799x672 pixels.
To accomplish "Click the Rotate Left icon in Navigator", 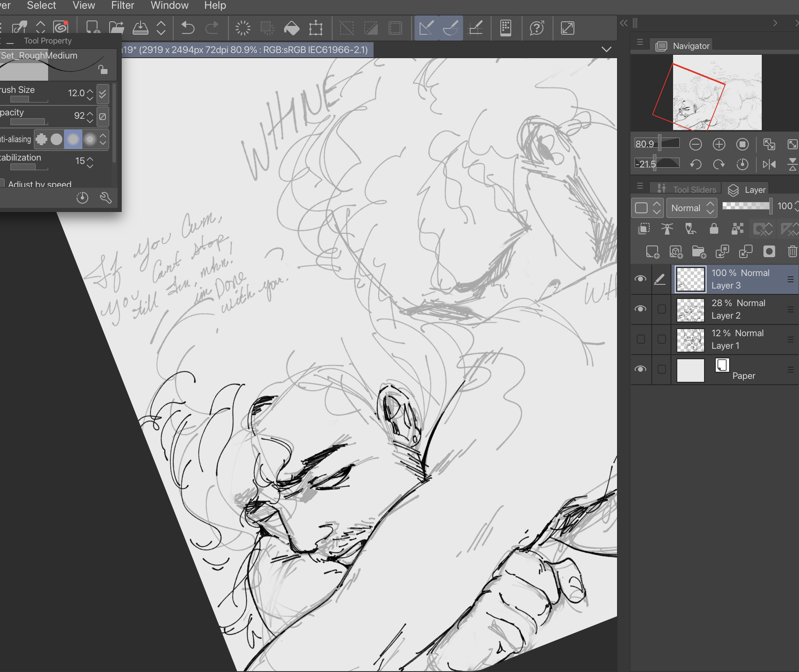I will coord(696,164).
